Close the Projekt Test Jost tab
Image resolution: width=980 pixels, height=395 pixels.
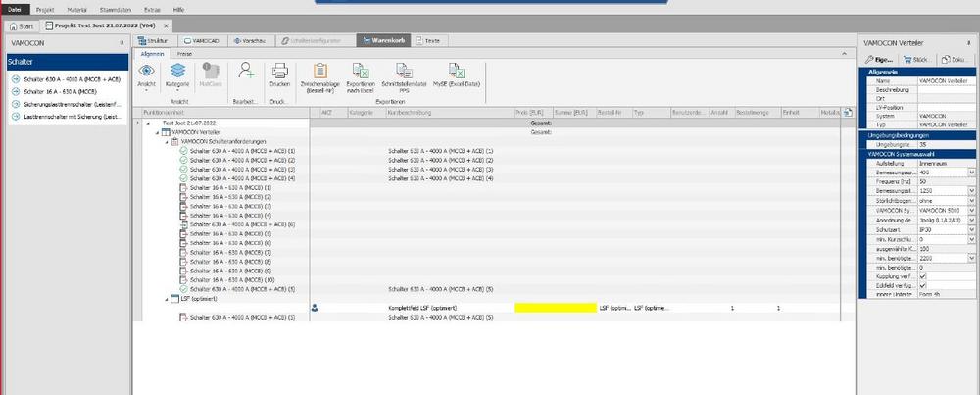pos(166,26)
